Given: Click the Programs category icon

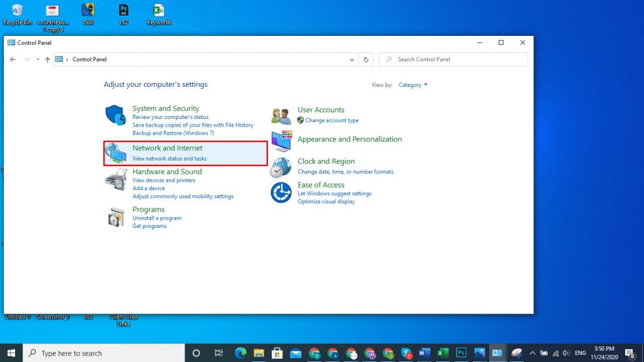Looking at the screenshot, I should [116, 217].
